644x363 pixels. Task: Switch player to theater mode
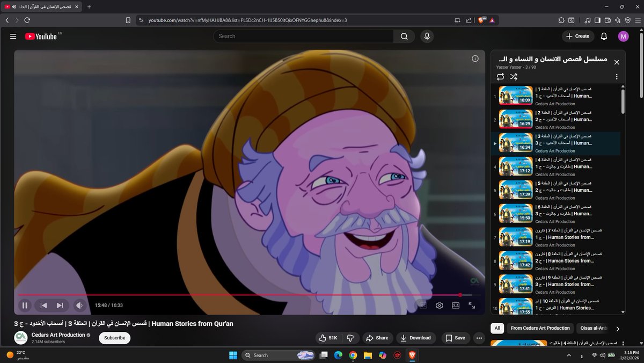[456, 305]
